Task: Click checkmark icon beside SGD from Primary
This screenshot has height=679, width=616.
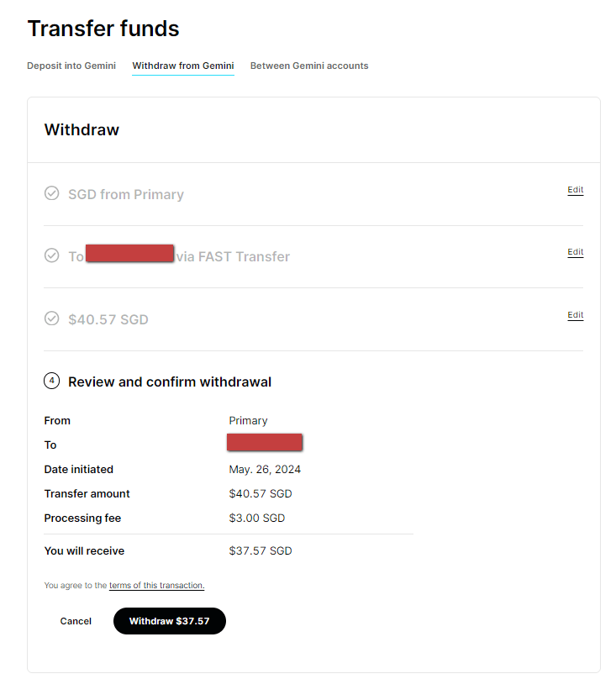Action: click(52, 193)
